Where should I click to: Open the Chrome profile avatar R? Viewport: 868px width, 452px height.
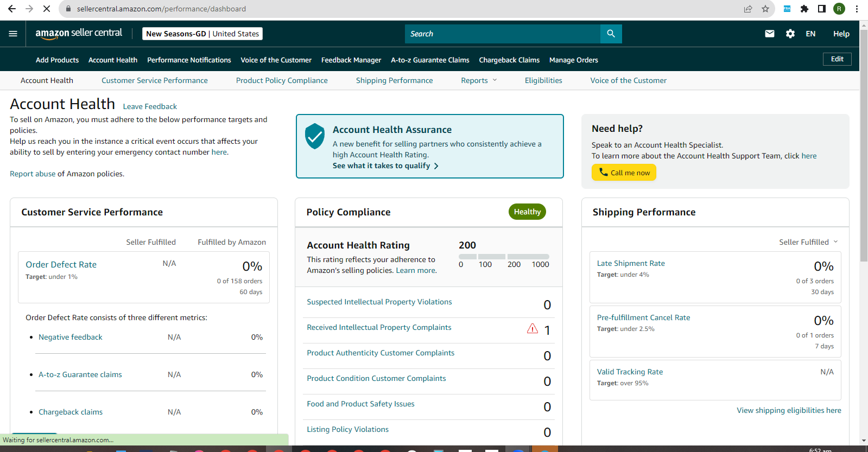click(x=839, y=9)
